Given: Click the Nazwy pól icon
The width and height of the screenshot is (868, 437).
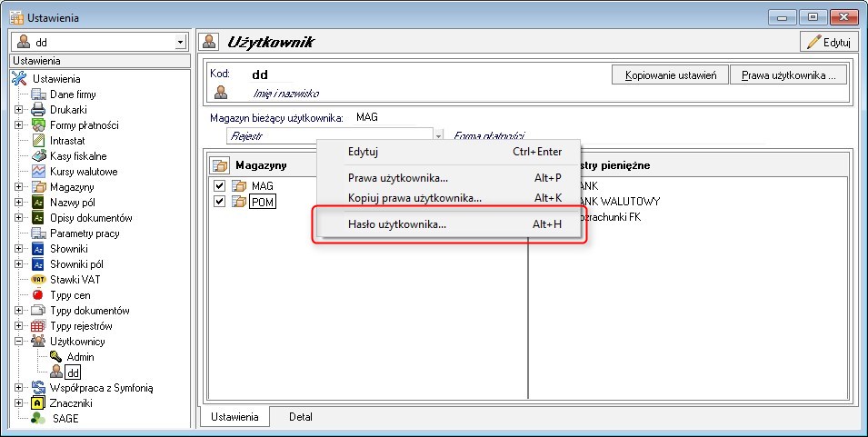Looking at the screenshot, I should [x=38, y=203].
